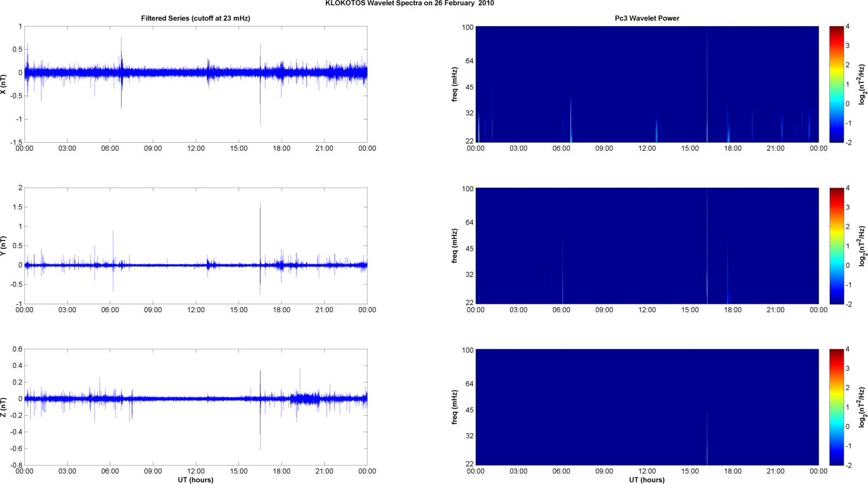Click inside the bottom Pc3 wavelet spectrogram
Screen dimensions: 868x484
647,407
